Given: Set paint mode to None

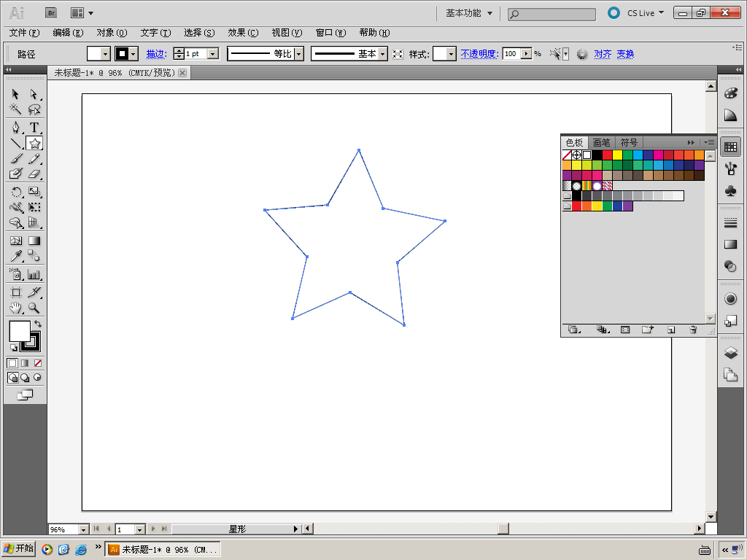Looking at the screenshot, I should click(38, 363).
